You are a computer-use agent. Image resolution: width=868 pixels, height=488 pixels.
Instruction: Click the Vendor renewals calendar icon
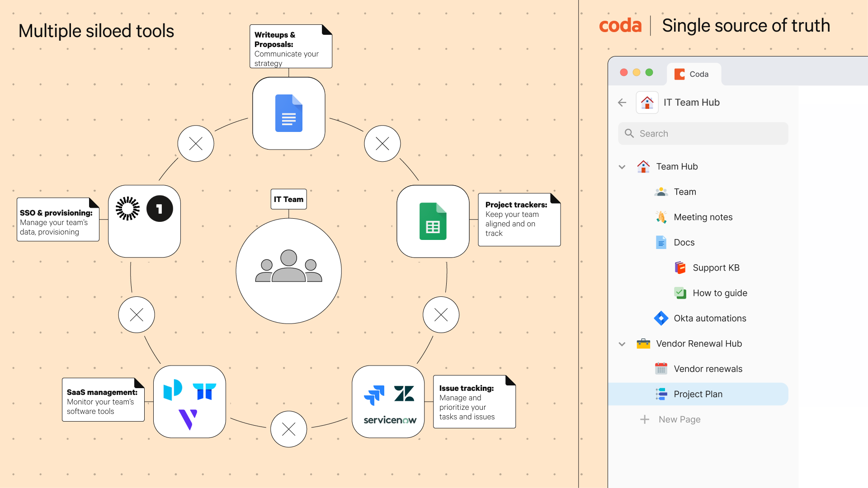coord(661,369)
